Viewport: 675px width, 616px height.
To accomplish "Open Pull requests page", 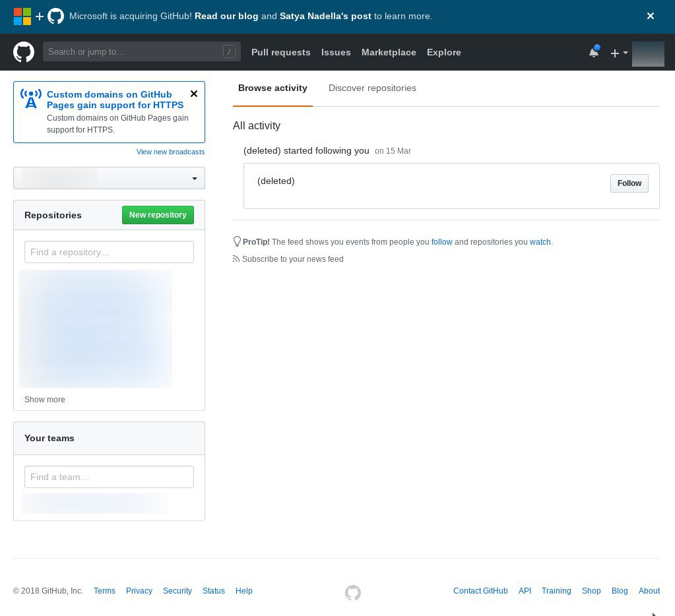I will tap(280, 52).
